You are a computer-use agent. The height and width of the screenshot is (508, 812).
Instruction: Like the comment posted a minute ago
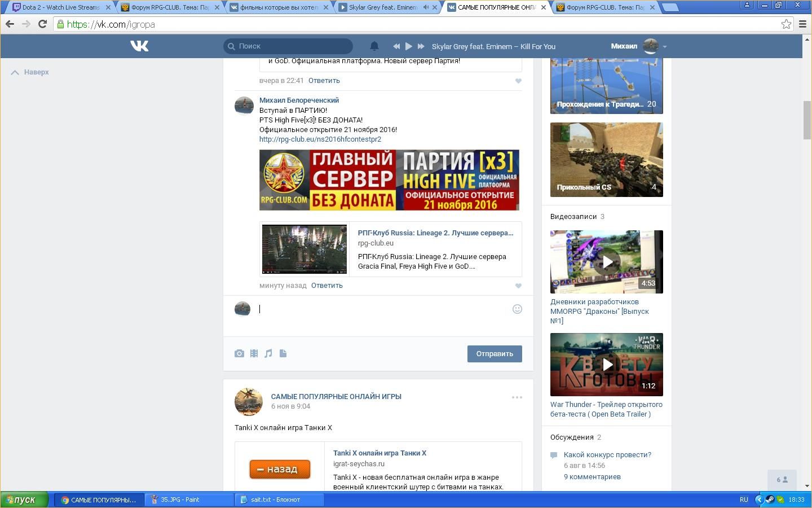click(x=518, y=286)
